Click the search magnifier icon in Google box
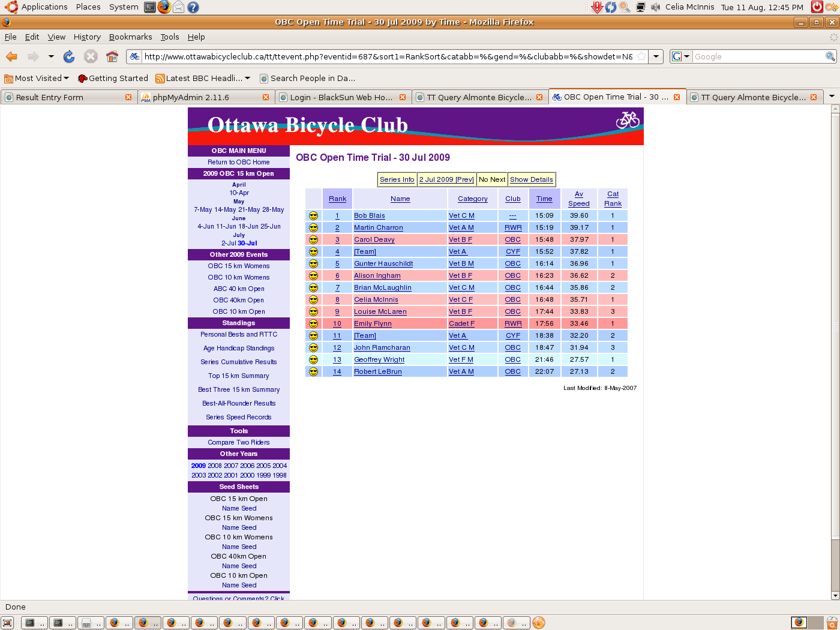840x630 pixels. [x=830, y=56]
